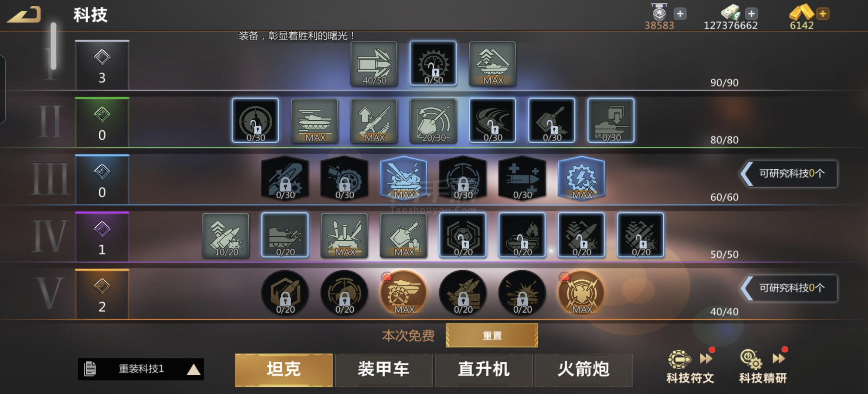
Task: Open the tier IV flaming tank locked tech
Action: coord(522,236)
